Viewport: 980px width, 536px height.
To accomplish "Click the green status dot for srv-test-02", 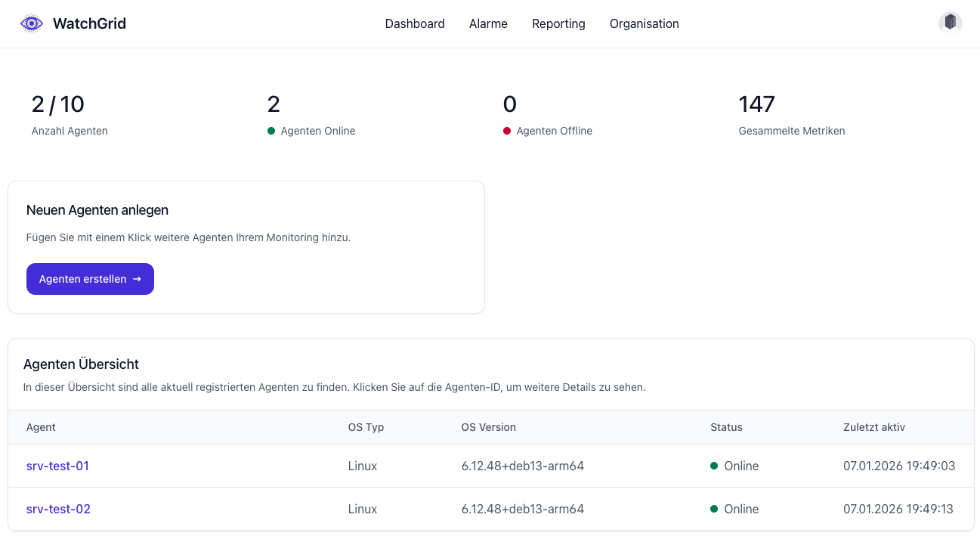I will click(714, 509).
